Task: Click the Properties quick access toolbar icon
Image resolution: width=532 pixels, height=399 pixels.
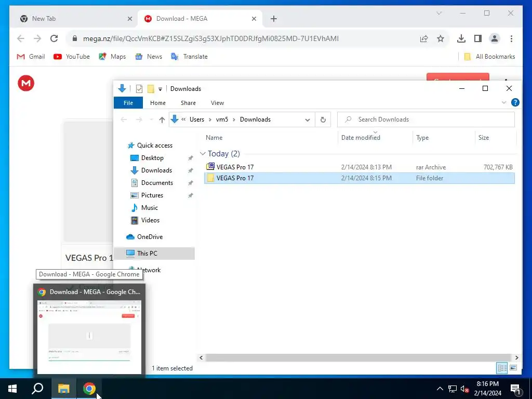Action: click(139, 89)
